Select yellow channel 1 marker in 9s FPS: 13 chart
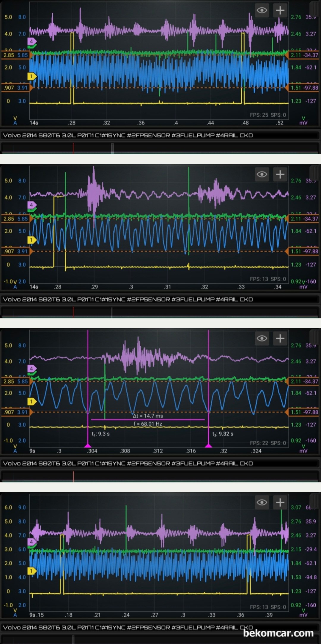 click(32, 571)
